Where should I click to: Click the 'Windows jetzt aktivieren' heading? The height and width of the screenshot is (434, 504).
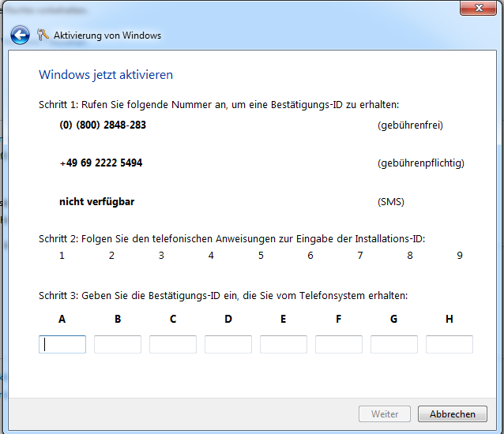pyautogui.click(x=106, y=75)
